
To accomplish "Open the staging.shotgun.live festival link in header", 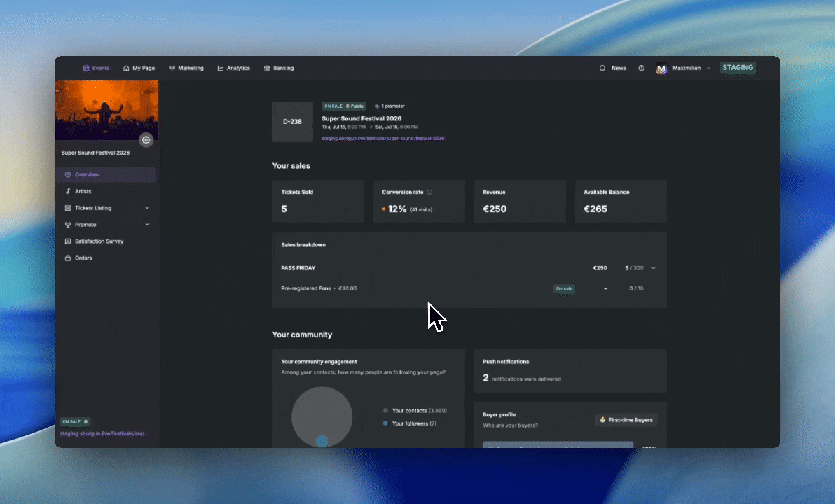I will [383, 139].
